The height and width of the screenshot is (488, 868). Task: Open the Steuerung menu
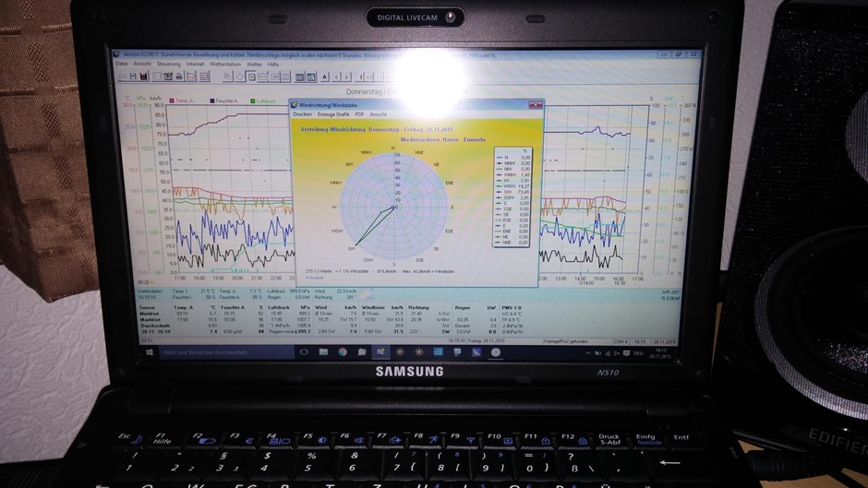point(169,64)
